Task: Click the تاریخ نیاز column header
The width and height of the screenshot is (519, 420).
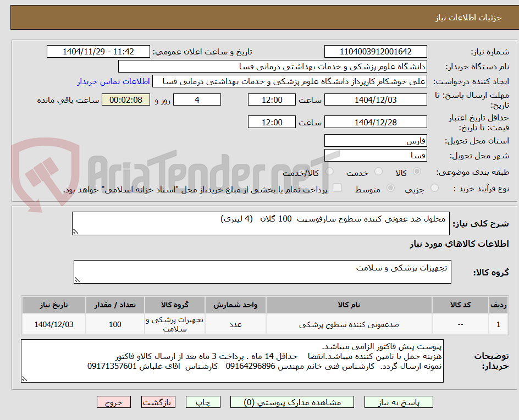Action: coord(54,305)
